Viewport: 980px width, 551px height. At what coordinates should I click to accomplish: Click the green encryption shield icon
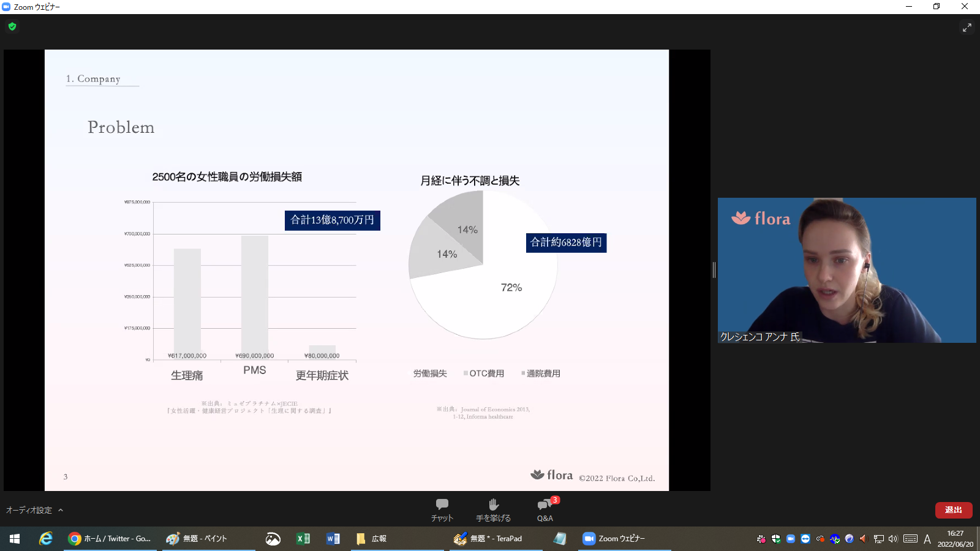pos(12,26)
